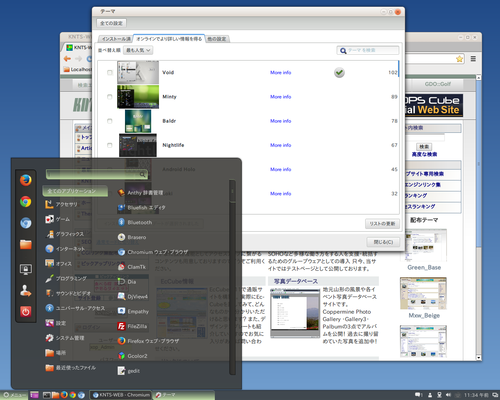Click the logout user icon in favorites

click(x=26, y=291)
